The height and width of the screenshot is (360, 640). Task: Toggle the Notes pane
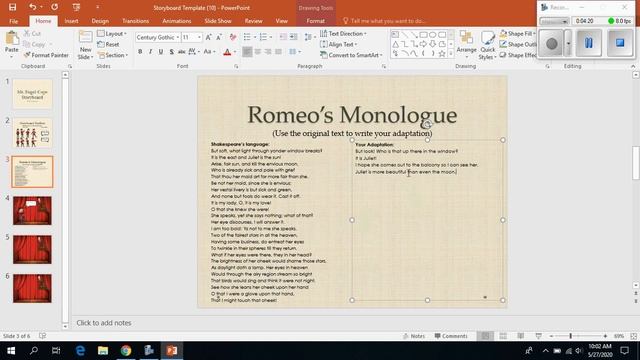[414, 336]
